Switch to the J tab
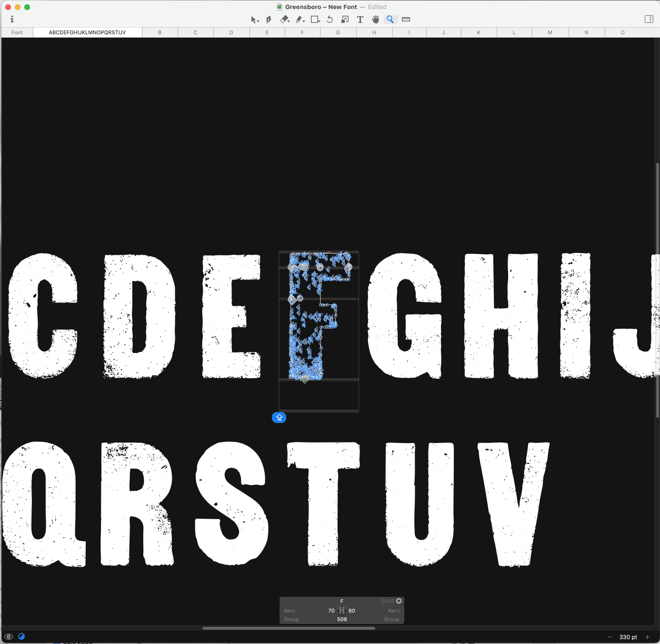The width and height of the screenshot is (660, 644). click(x=444, y=32)
